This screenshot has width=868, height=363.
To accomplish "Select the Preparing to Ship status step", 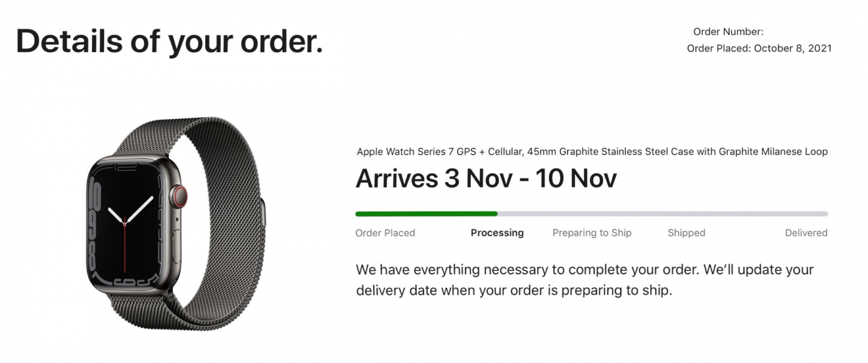I will point(592,233).
